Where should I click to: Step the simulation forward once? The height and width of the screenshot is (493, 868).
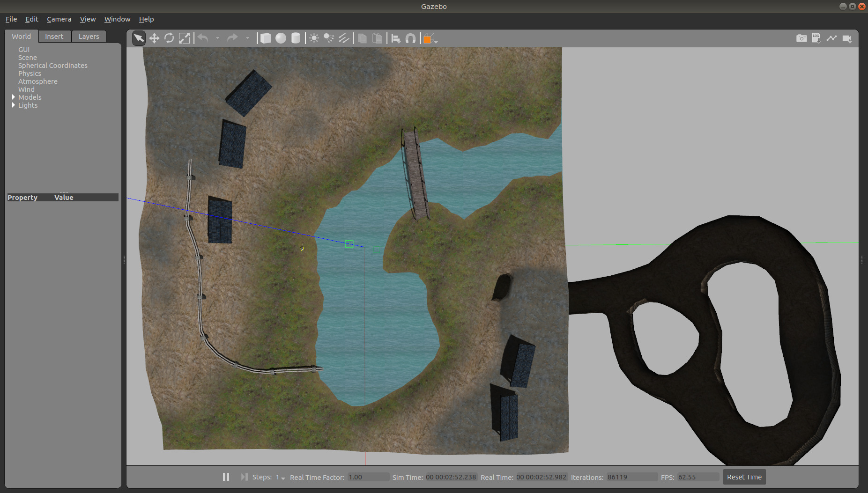click(244, 477)
